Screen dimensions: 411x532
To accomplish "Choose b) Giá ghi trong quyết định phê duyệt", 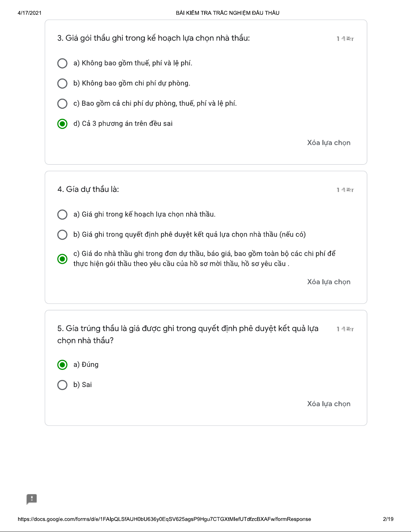I will pos(62,234).
